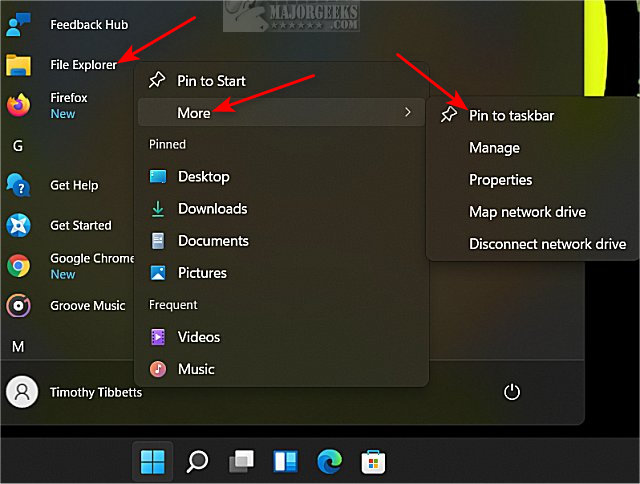This screenshot has height=484, width=640.
Task: Click the Firefox browser icon
Action: click(18, 105)
